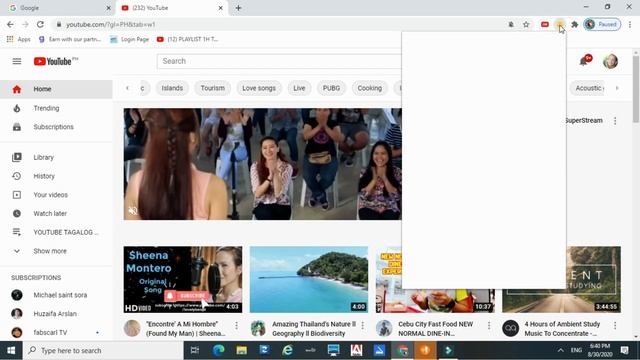640x360 pixels.
Task: Click Amazing Thailand's Nature video title
Action: (x=314, y=329)
